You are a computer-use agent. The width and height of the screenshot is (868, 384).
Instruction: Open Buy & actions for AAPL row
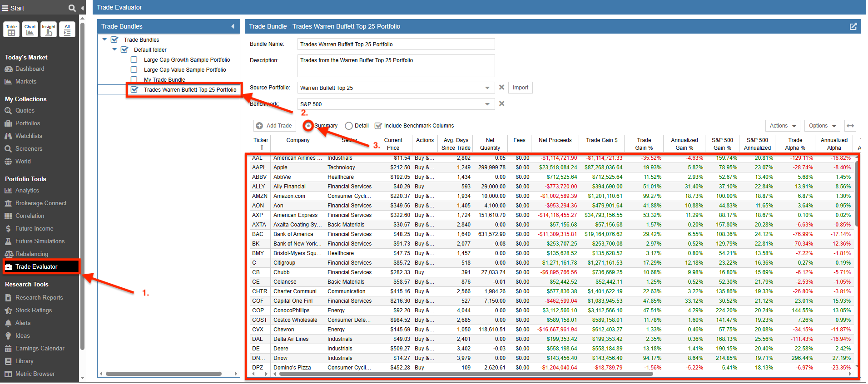(424, 167)
